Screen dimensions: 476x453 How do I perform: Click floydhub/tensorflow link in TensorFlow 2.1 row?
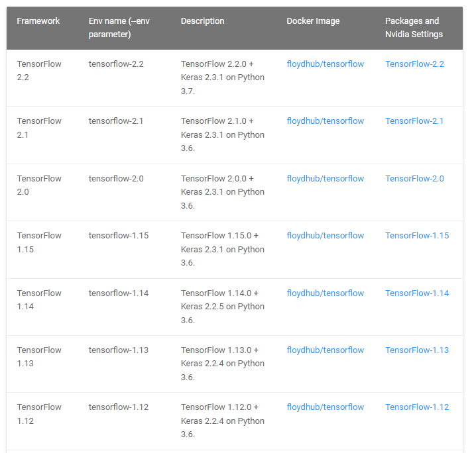coord(325,121)
